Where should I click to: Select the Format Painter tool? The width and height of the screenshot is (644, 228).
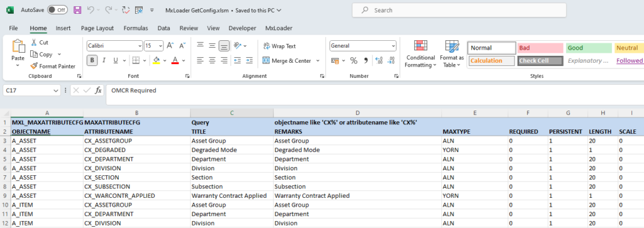click(53, 66)
